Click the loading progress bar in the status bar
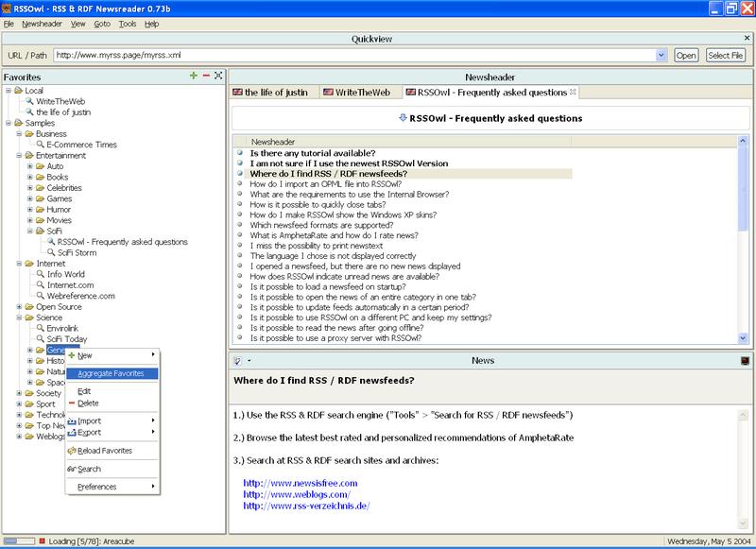756x549 pixels. (x=19, y=541)
